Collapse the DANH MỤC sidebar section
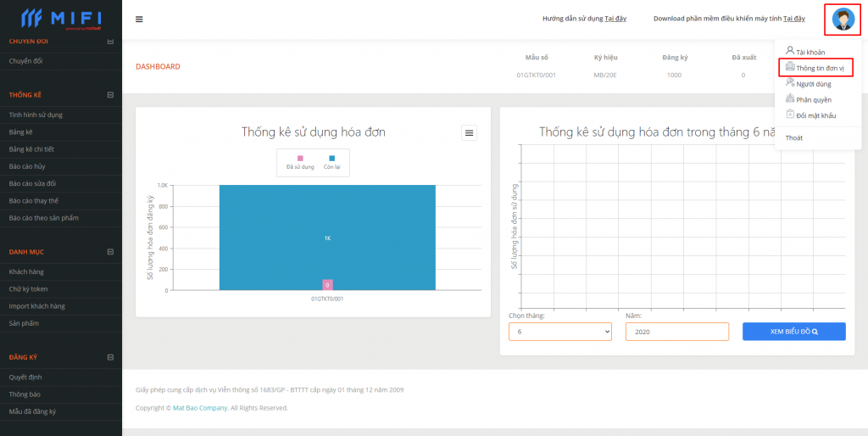Image resolution: width=868 pixels, height=436 pixels. click(110, 252)
